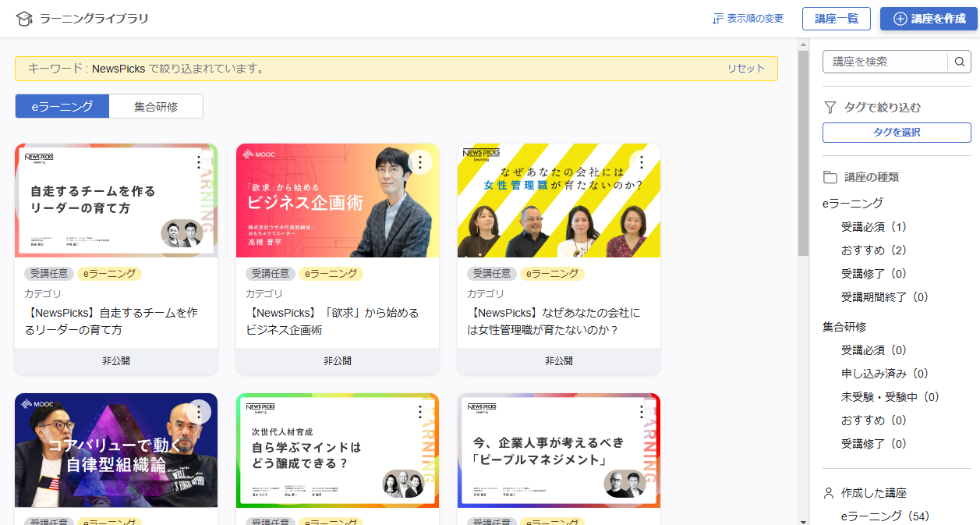Open コアバリューで動く自律型組織論 thumbnail

116,450
